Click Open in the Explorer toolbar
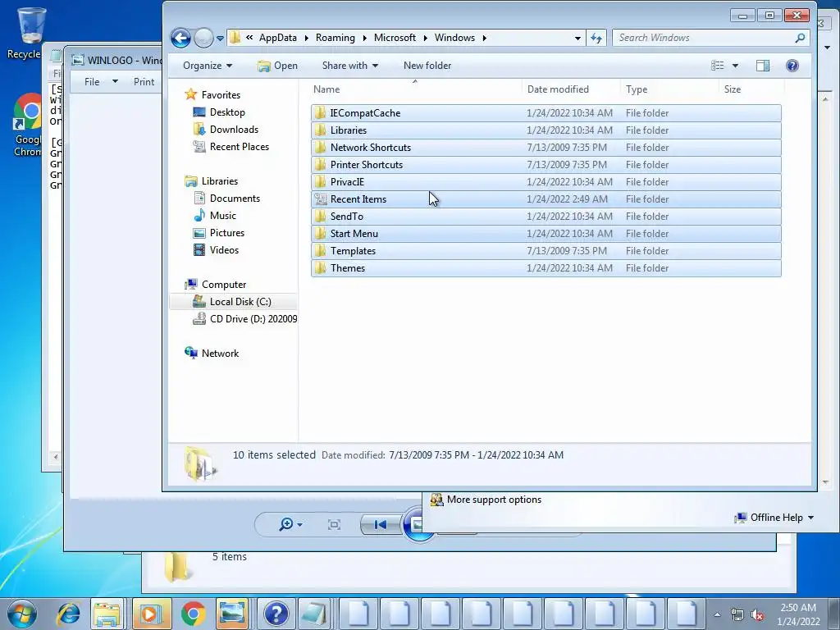The width and height of the screenshot is (840, 630). click(277, 66)
